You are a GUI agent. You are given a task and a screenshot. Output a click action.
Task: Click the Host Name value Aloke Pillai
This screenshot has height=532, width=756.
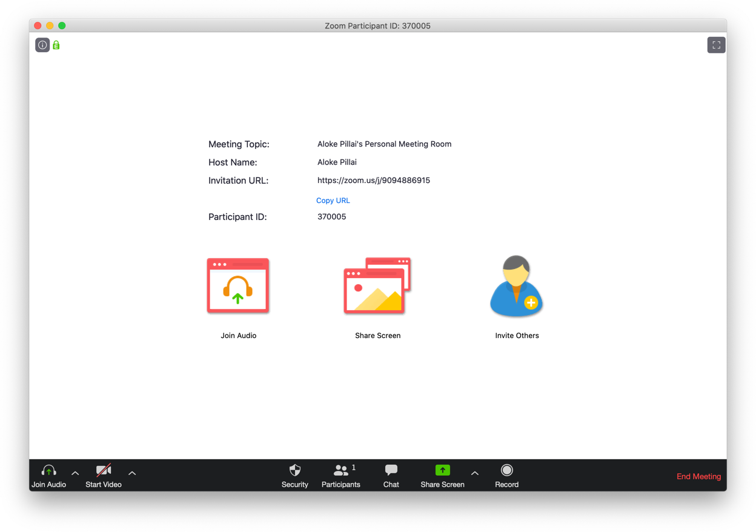pyautogui.click(x=337, y=162)
